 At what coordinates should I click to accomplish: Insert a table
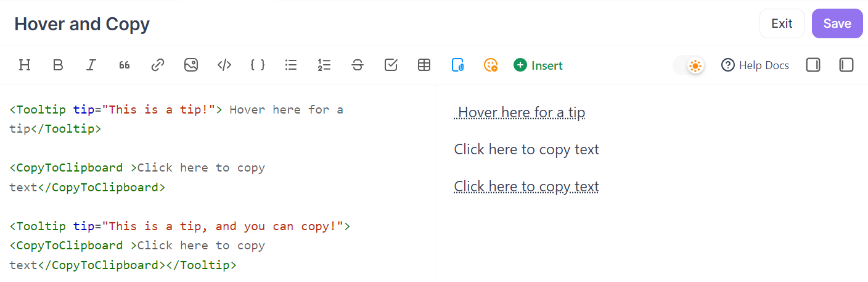[424, 65]
